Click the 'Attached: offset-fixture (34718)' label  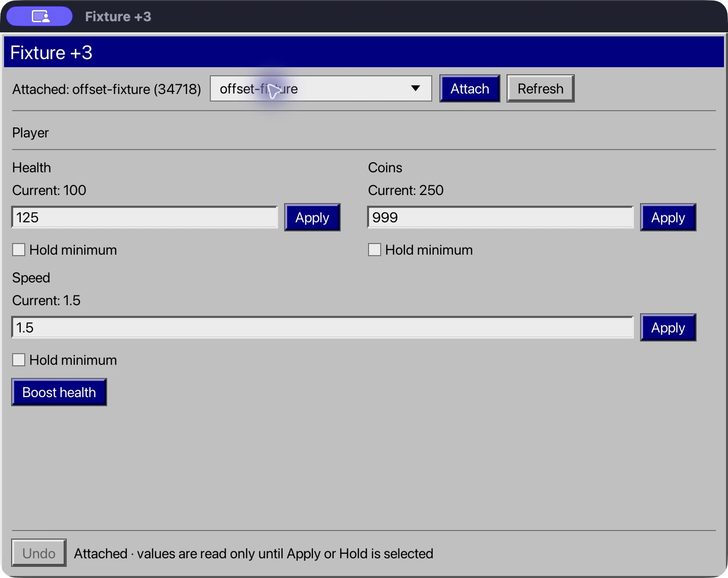click(107, 89)
